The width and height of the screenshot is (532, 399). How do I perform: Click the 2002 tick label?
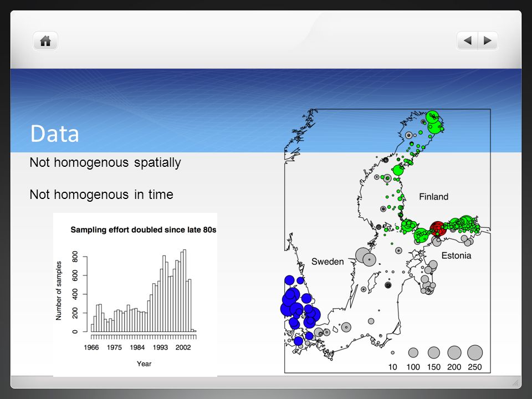click(x=183, y=347)
